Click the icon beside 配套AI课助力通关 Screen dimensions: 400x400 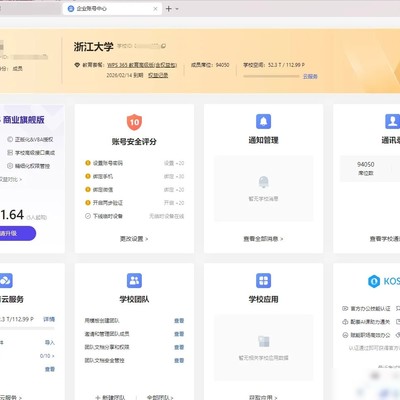coord(345,322)
